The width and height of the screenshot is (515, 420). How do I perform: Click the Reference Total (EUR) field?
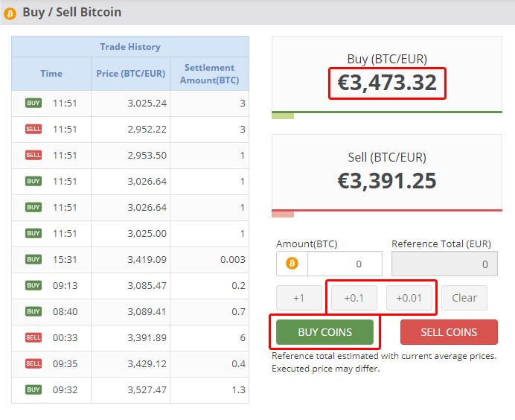(444, 264)
